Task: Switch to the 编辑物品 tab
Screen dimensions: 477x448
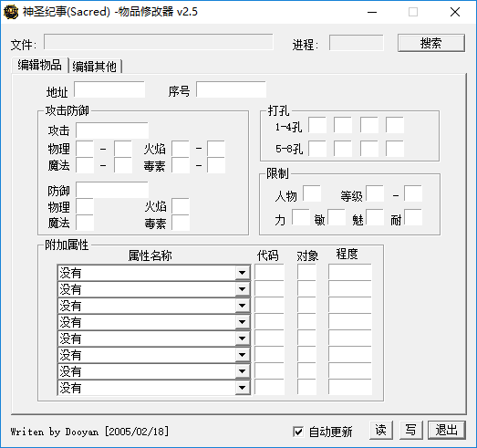Action: click(x=40, y=65)
